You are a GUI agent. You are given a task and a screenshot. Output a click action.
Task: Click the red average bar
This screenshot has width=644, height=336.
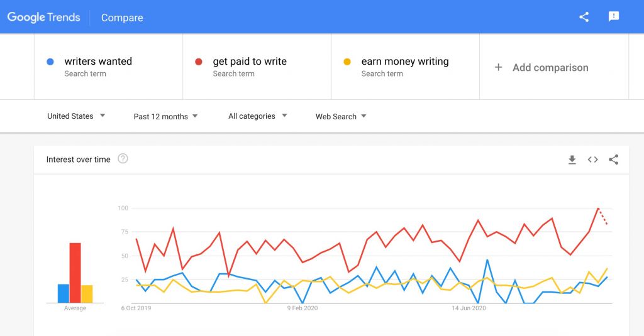point(75,273)
